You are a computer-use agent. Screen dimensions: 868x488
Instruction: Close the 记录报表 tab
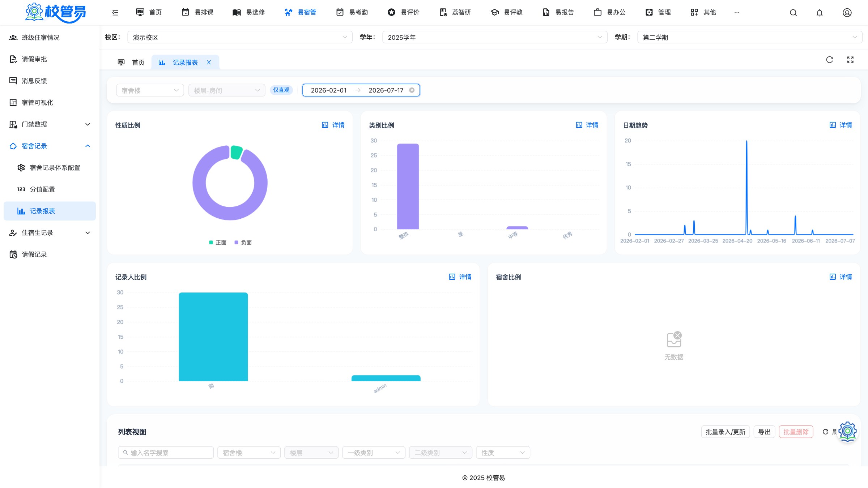pyautogui.click(x=209, y=63)
